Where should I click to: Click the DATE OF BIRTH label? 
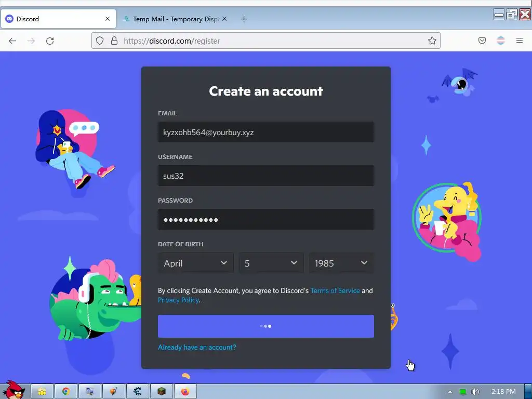coord(180,244)
